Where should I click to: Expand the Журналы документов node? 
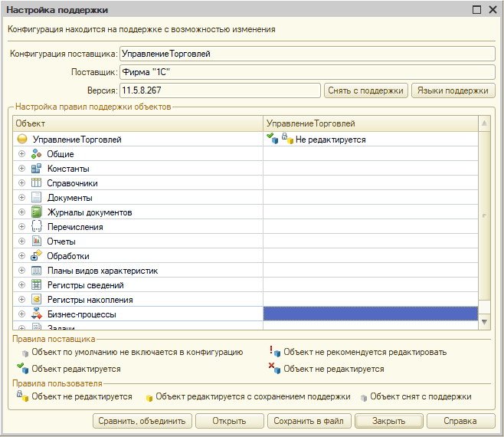[22, 212]
